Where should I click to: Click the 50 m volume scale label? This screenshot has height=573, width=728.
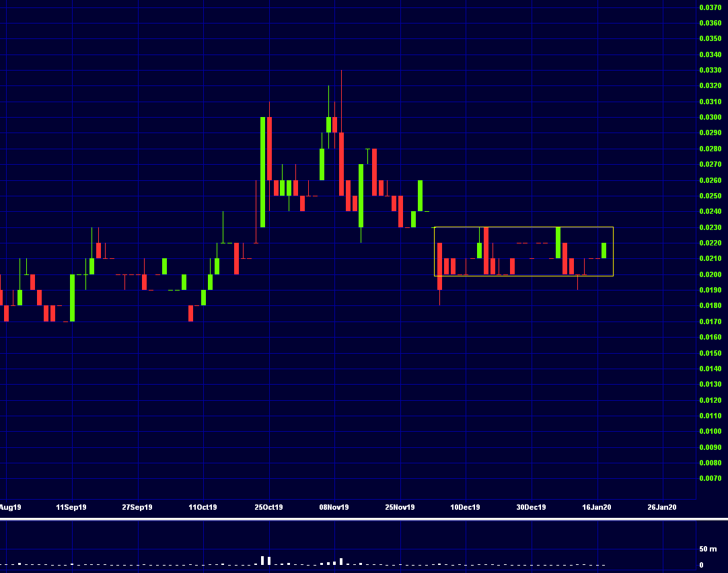tap(708, 549)
